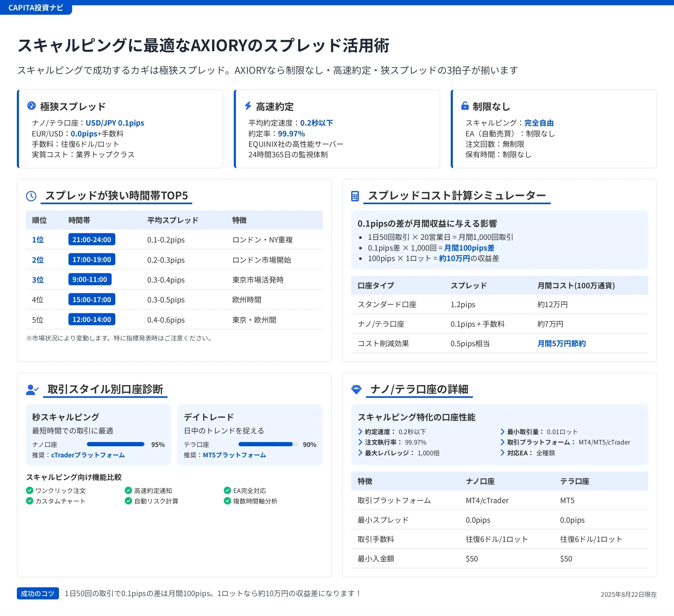Click the diamond icon beside ナノ/テラ口座の詳細
674x616 pixels.
click(356, 390)
